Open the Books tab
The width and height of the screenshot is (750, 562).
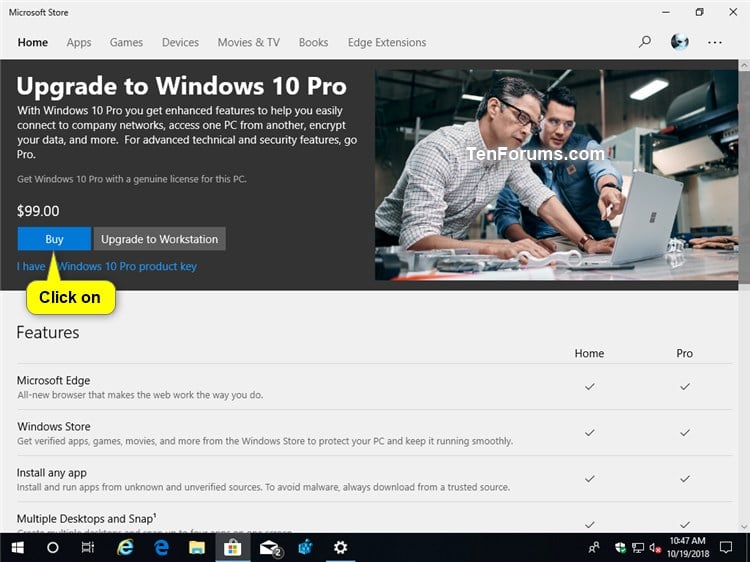coord(313,43)
